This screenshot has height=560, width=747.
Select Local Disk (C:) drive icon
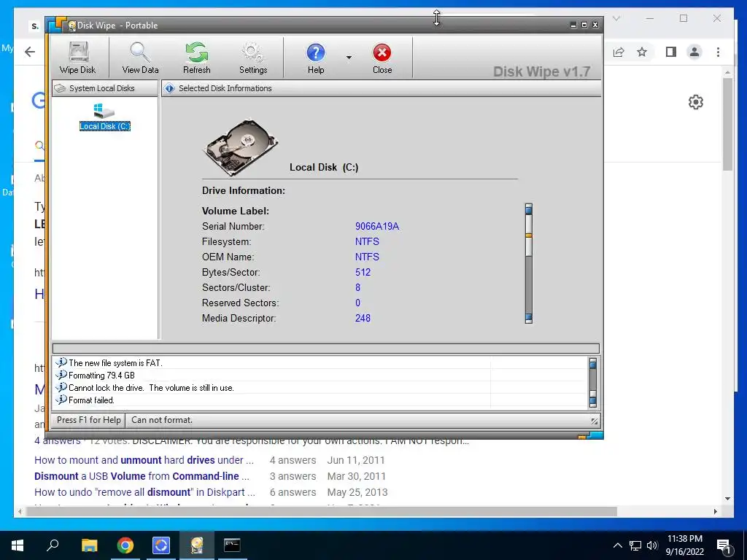click(104, 117)
